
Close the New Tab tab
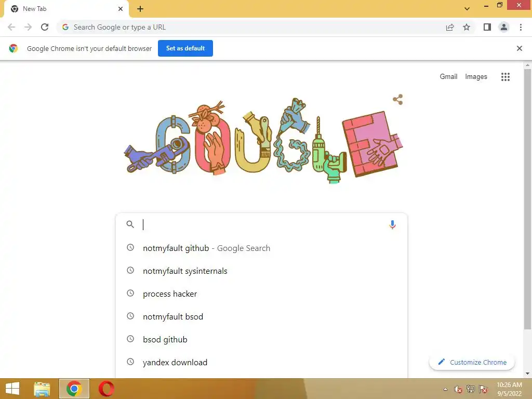[121, 9]
